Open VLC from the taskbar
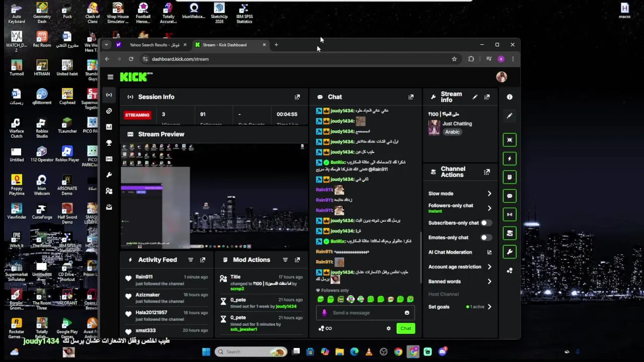The image size is (644, 362). [369, 352]
